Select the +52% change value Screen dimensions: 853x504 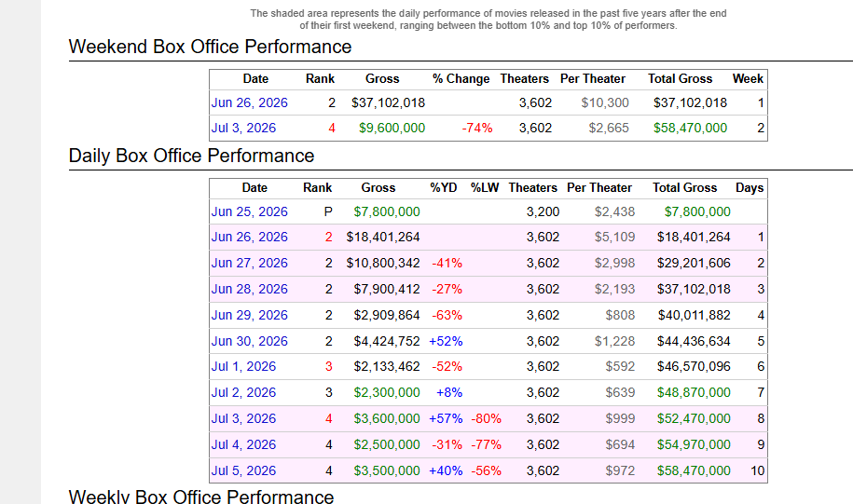point(447,342)
